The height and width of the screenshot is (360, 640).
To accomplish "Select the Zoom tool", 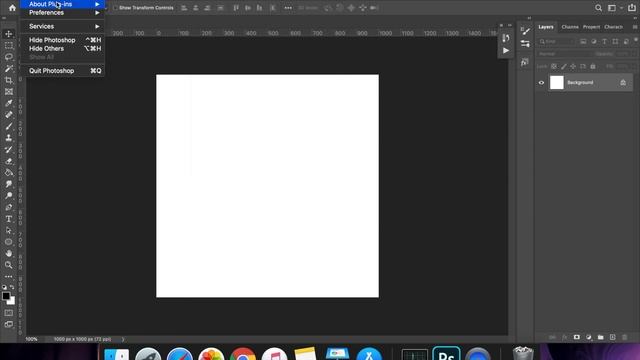I will [x=9, y=265].
